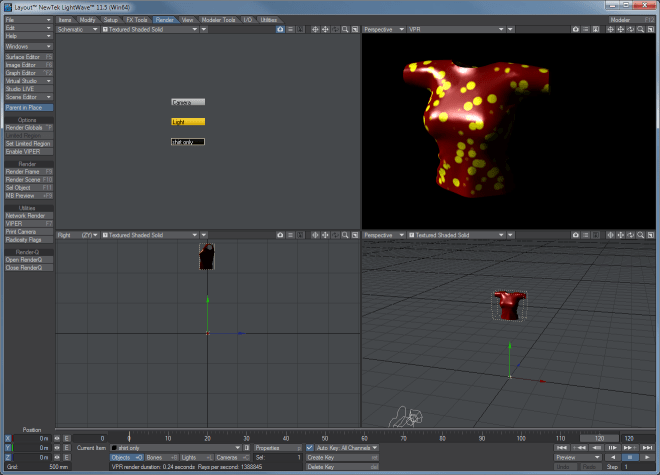The width and height of the screenshot is (660, 475).
Task: Click the camera icon in Right viewport header
Action: [280, 235]
